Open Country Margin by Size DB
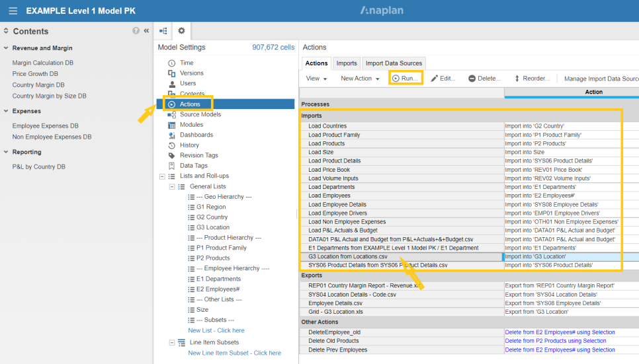 coord(50,96)
